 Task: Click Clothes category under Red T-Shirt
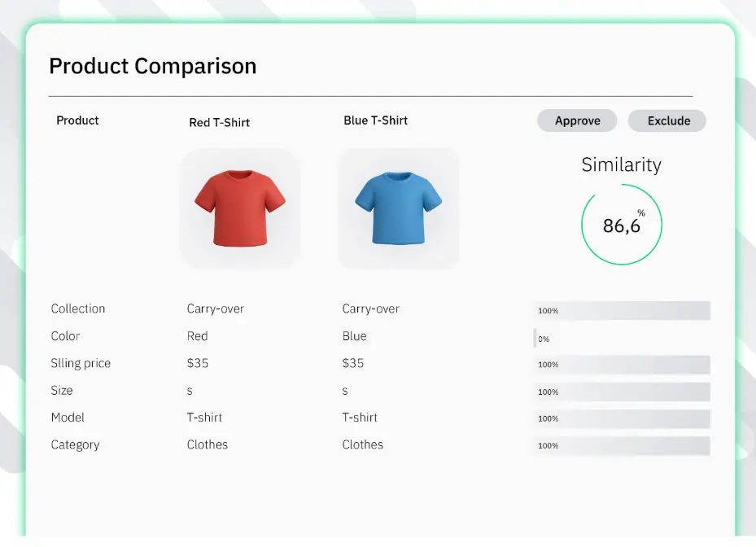click(x=208, y=444)
